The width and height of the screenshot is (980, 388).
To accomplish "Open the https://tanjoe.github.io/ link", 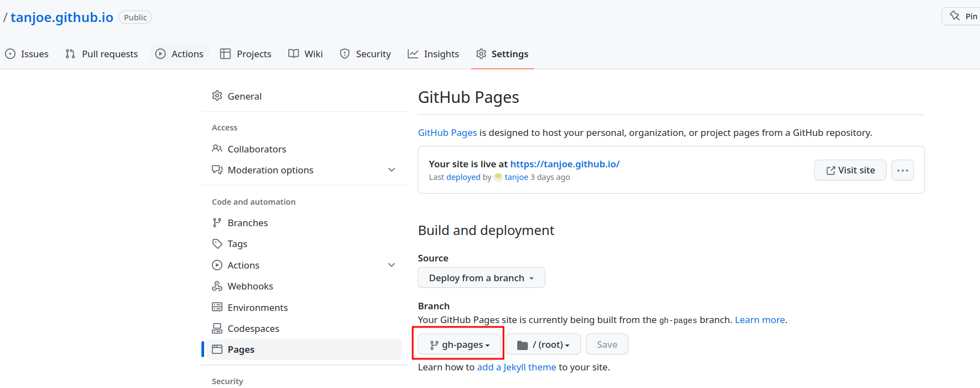I will (565, 164).
